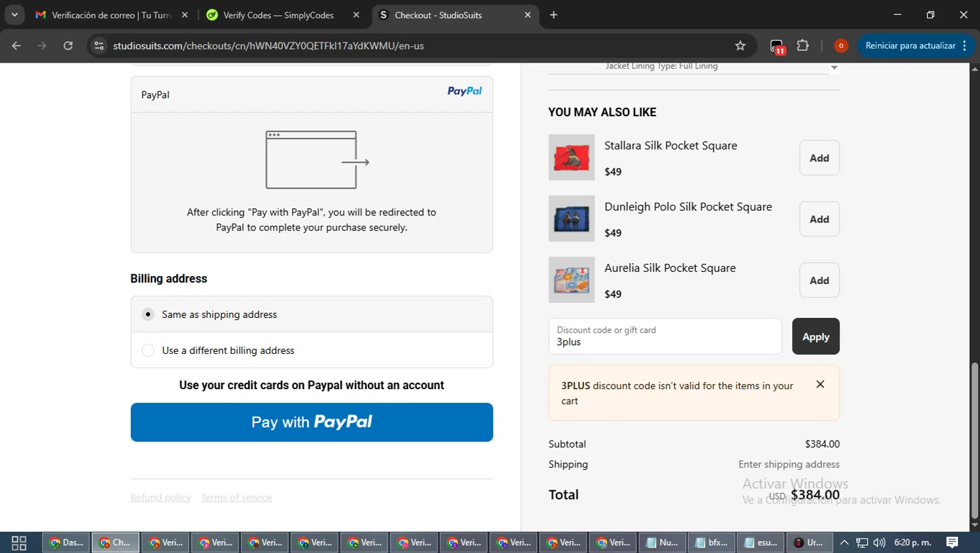This screenshot has width=980, height=553.
Task: Click the Subtotal $384.00 amount
Action: point(823,444)
